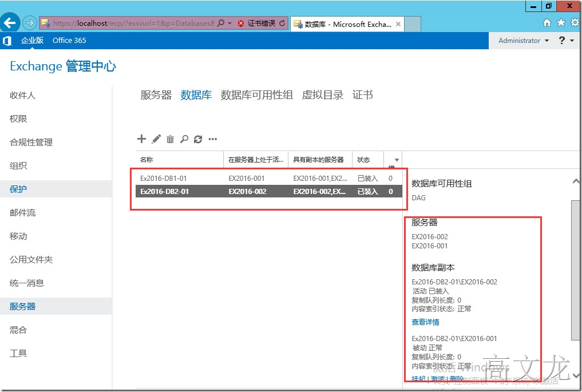Click the 挂起 link for the EX2016-001 copy
The height and width of the screenshot is (392, 582).
tap(418, 379)
